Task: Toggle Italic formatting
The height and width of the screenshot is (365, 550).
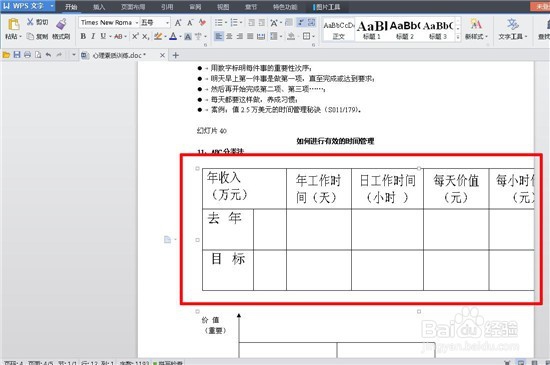Action: 93,36
